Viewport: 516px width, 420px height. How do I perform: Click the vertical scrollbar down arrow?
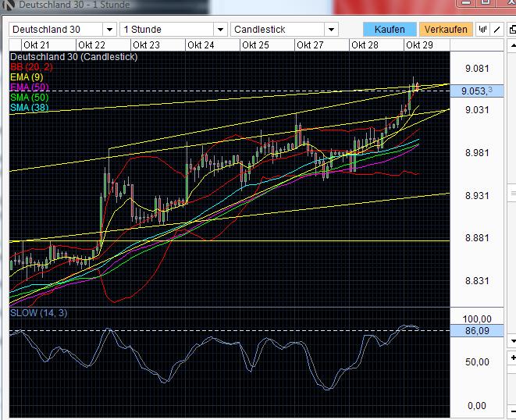pos(512,342)
